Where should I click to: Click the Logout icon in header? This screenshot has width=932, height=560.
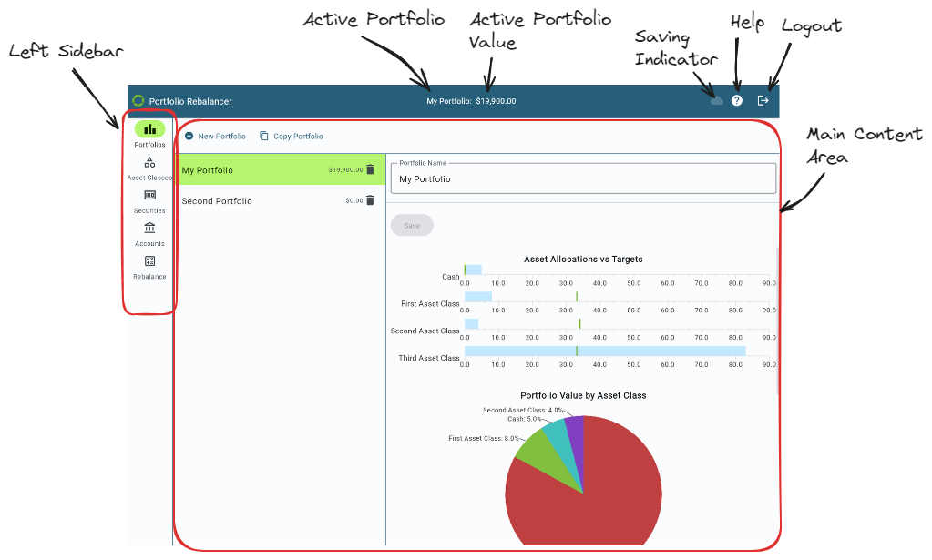point(763,100)
